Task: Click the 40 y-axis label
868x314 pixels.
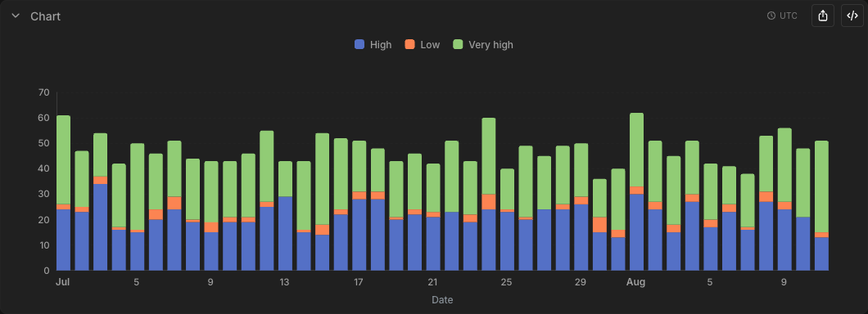Action: [43, 168]
